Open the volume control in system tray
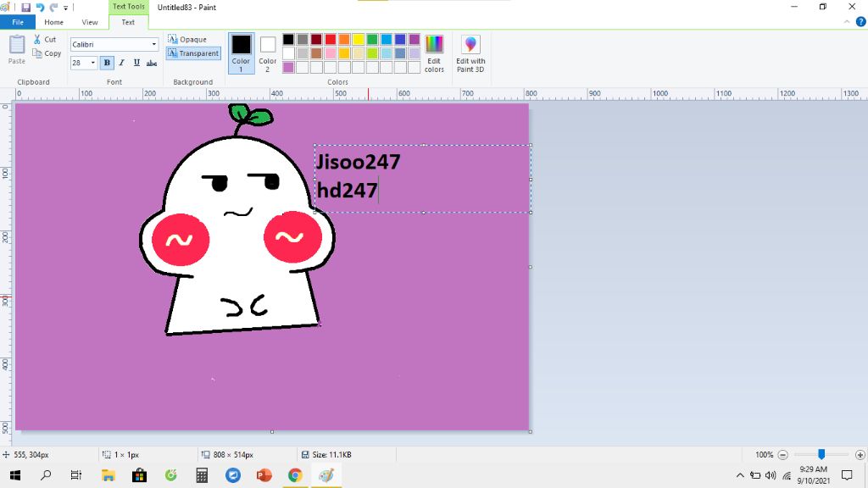This screenshot has width=868, height=488. click(771, 475)
